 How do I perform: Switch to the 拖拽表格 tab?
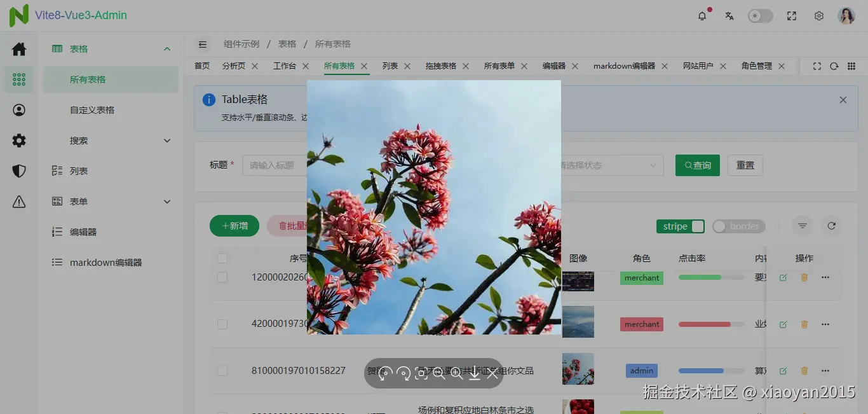click(441, 66)
